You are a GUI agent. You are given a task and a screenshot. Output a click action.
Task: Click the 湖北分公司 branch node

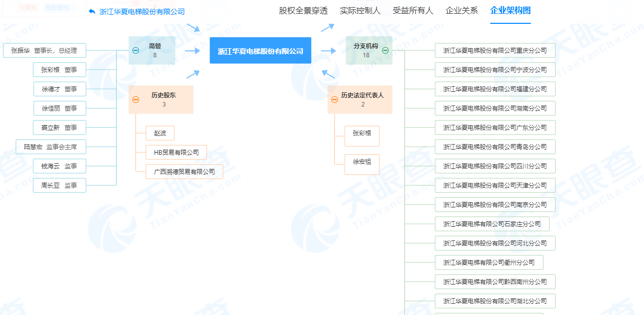[495, 301]
